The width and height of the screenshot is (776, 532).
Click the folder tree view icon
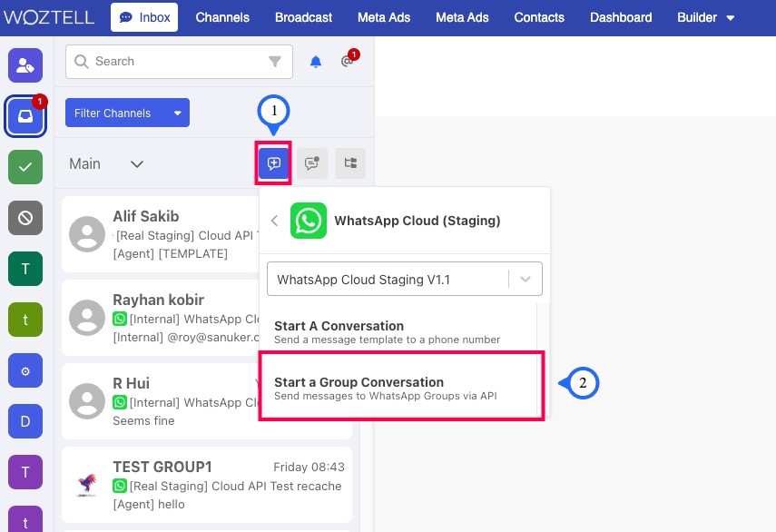pos(349,163)
